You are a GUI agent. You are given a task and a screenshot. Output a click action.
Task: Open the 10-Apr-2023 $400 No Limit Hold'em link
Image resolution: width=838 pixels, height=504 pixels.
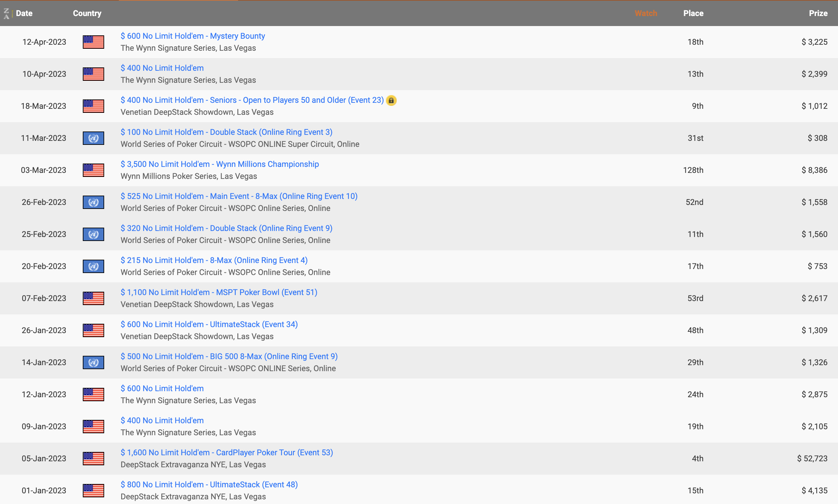pos(162,68)
